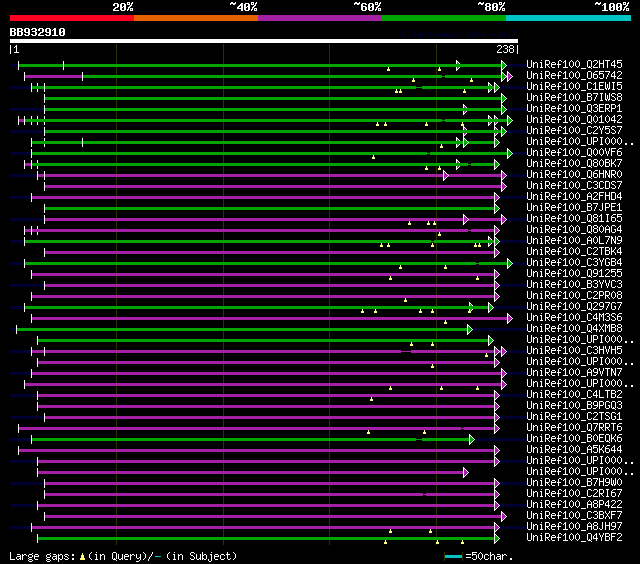Click the BB932910 query name label

tap(38, 32)
